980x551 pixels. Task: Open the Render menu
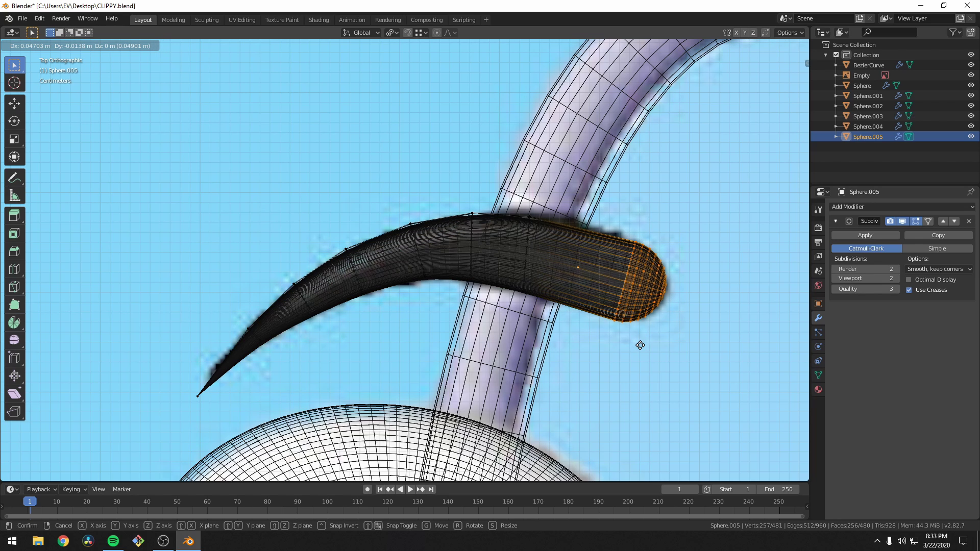point(61,18)
